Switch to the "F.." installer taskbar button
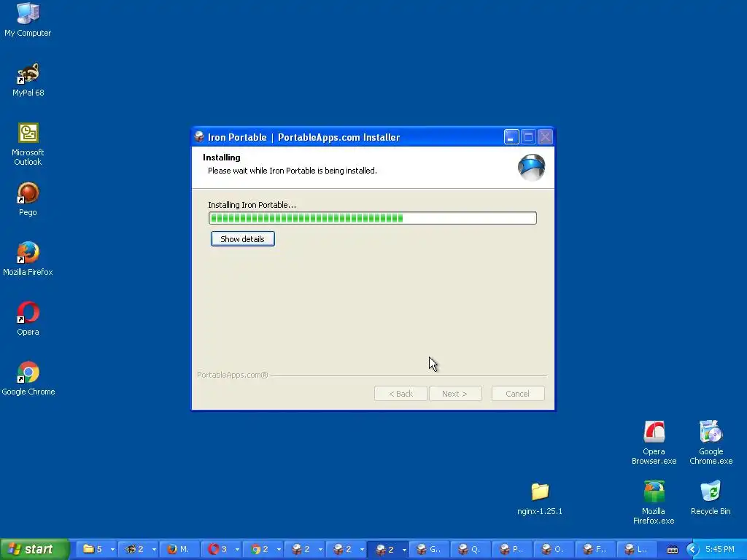The image size is (747, 560). click(595, 550)
